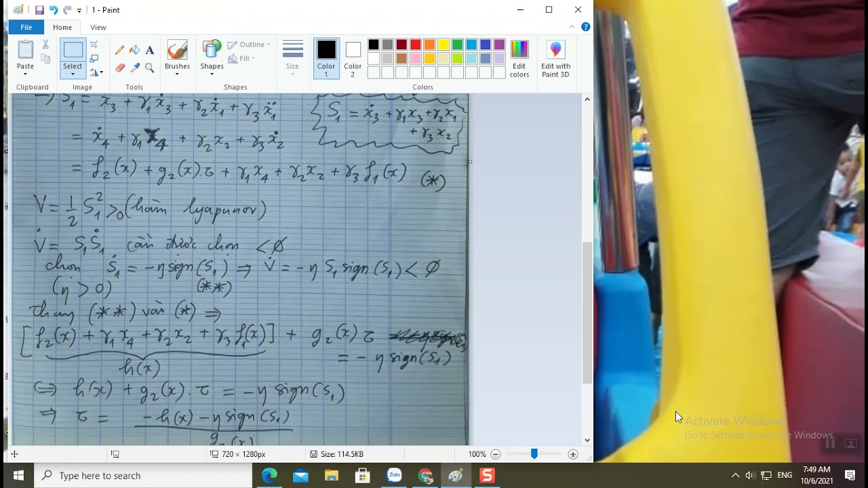
Task: Open the Rotate or flip dropdown
Action: point(96,73)
